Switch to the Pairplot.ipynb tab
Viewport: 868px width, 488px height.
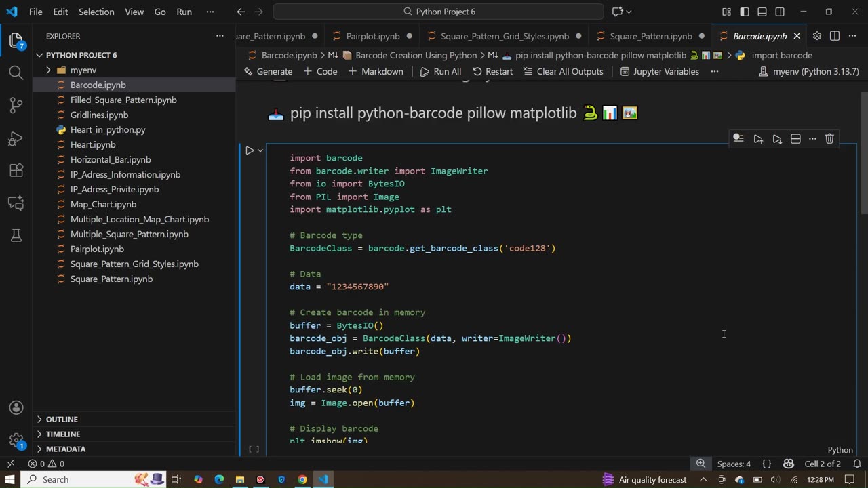tap(373, 36)
